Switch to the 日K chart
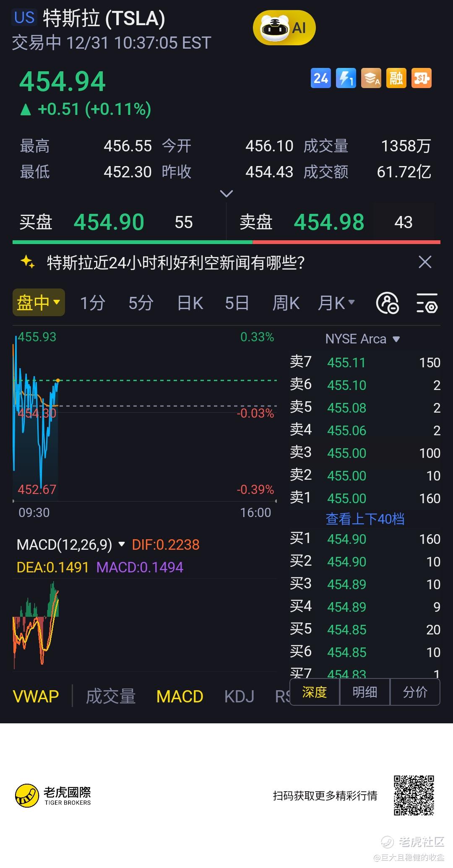453x868 pixels. click(x=190, y=303)
